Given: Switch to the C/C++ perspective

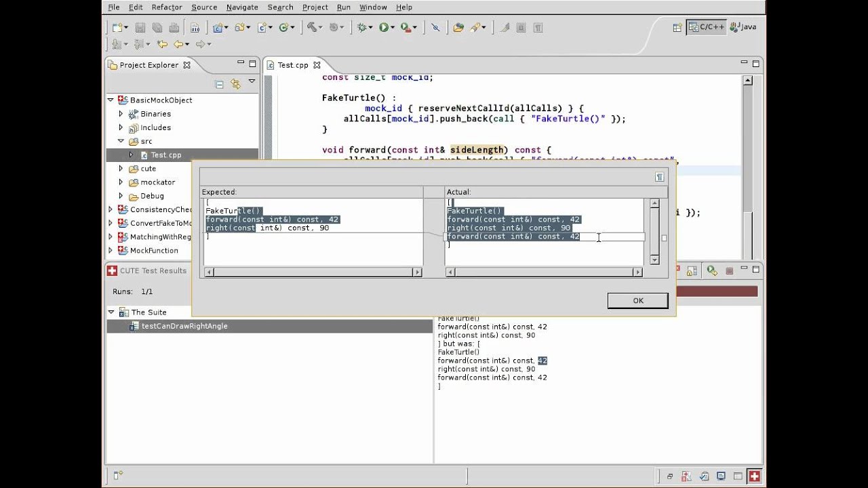Looking at the screenshot, I should 706,27.
